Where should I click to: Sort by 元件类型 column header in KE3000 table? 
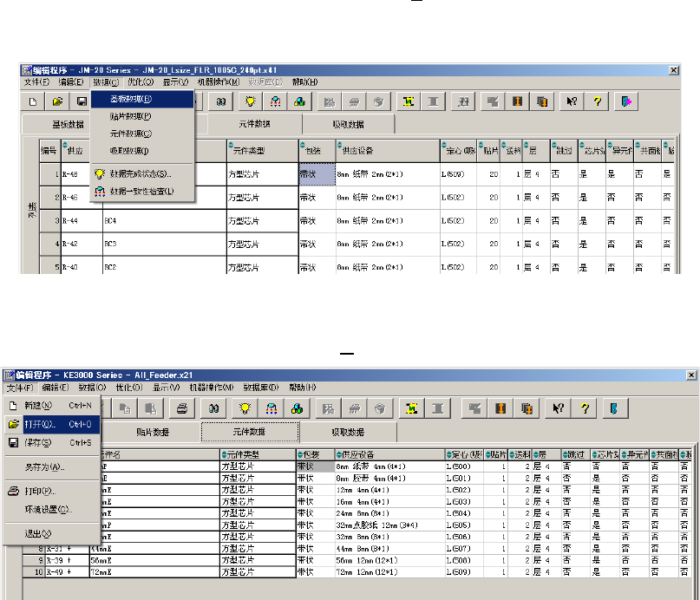tap(258, 454)
